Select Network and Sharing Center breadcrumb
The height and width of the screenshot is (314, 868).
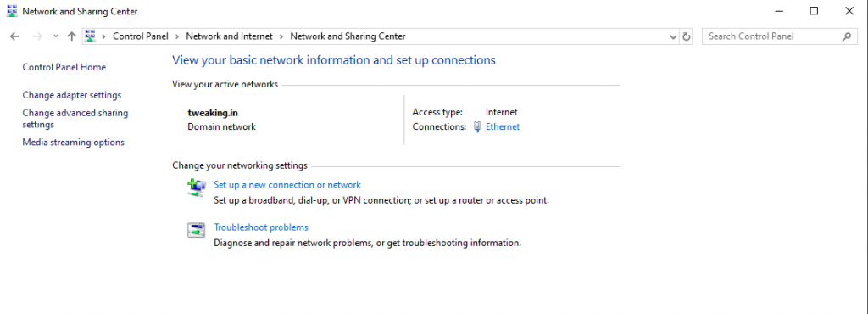[x=348, y=36]
